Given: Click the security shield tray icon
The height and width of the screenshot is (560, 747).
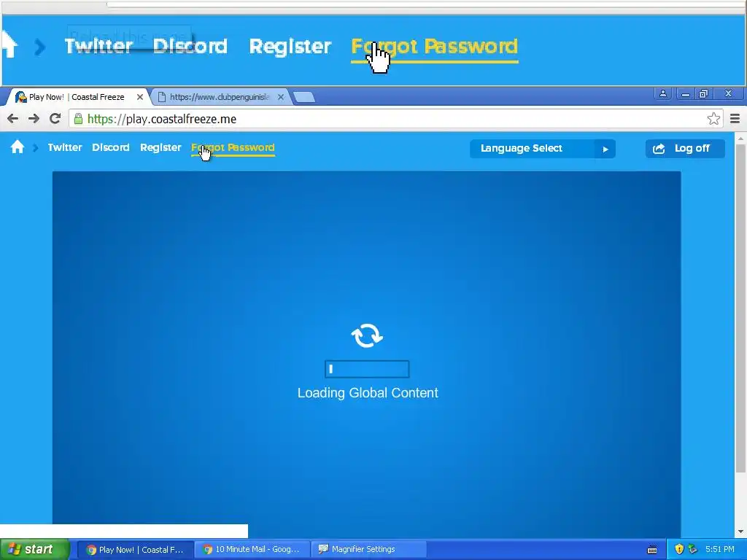Looking at the screenshot, I should 679,550.
